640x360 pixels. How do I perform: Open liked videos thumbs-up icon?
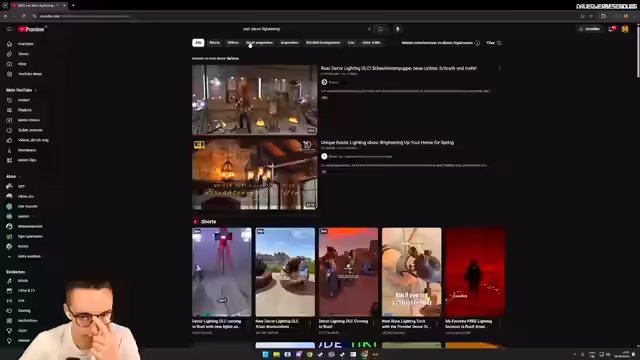tap(9, 140)
